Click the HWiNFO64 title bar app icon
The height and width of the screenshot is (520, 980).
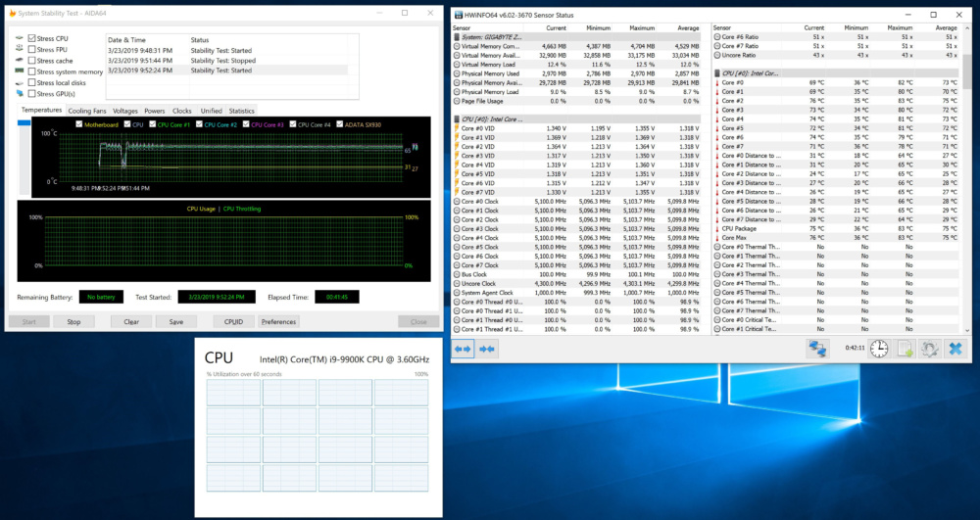(458, 15)
